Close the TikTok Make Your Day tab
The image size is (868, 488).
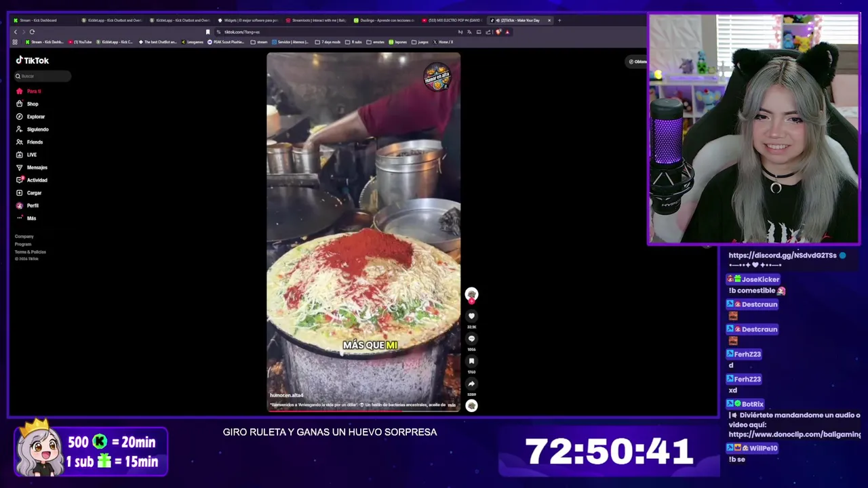(549, 20)
